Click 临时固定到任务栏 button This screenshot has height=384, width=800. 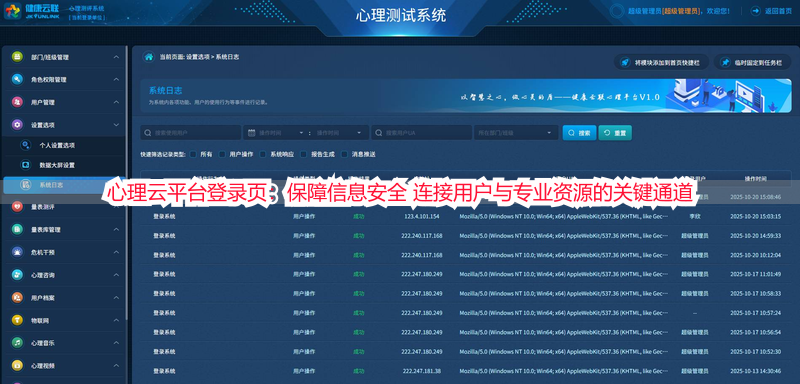[x=753, y=62]
